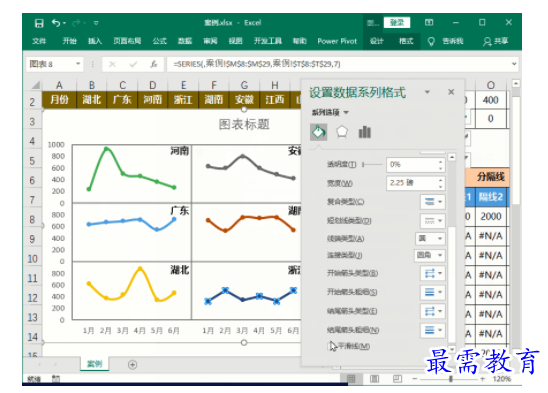Click the confirm checkmark in formula bar
Image resolution: width=548 pixels, height=393 pixels.
[133, 64]
